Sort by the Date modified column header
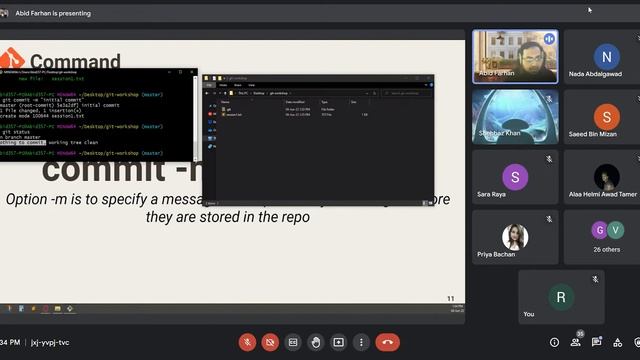This screenshot has width=640, height=360. [x=295, y=102]
